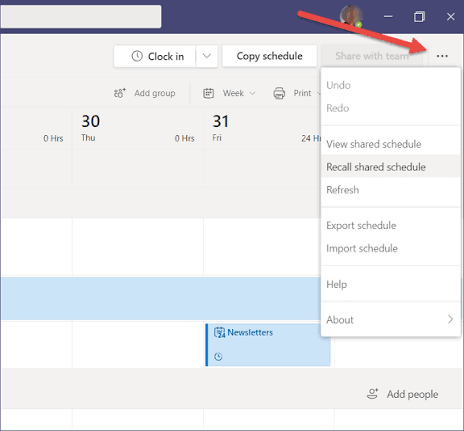Click the Add group label
This screenshot has width=464, height=431.
tap(155, 93)
